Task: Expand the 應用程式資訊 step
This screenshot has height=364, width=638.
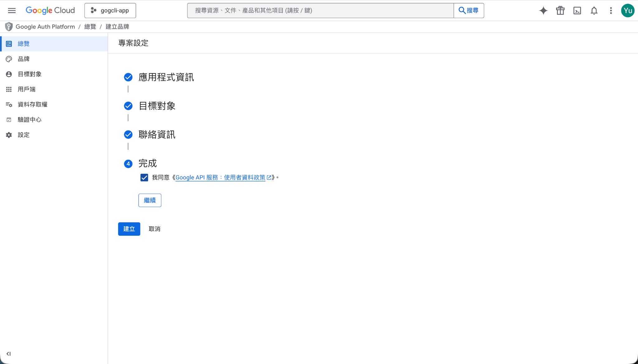Action: [166, 77]
